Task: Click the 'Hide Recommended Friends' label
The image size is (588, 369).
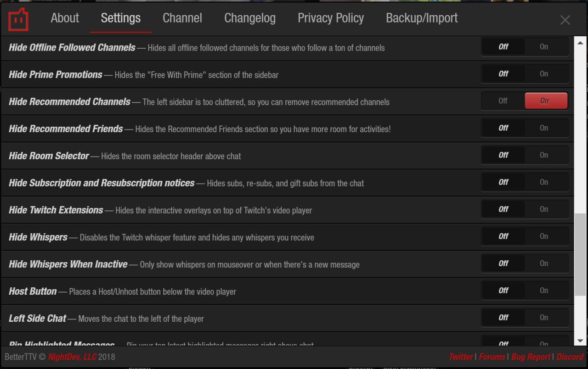Action: coord(66,129)
